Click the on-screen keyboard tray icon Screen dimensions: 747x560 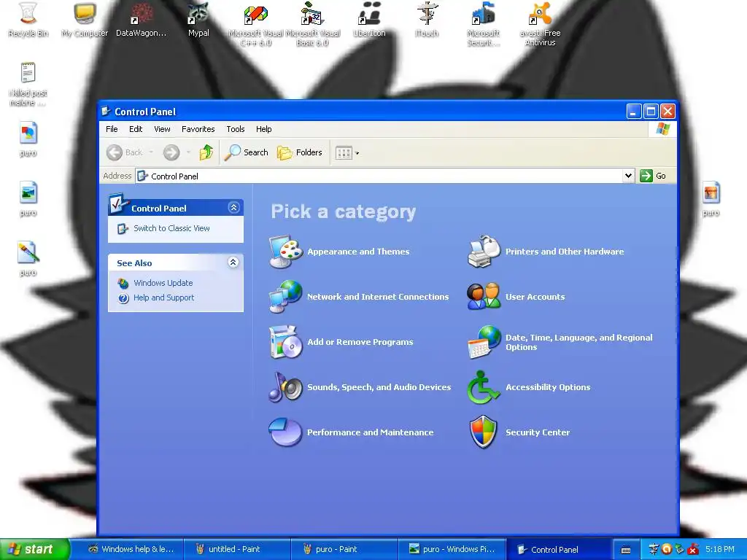626,550
